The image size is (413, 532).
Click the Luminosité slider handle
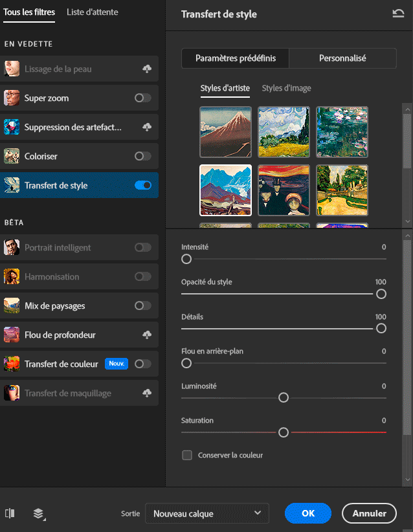click(284, 397)
